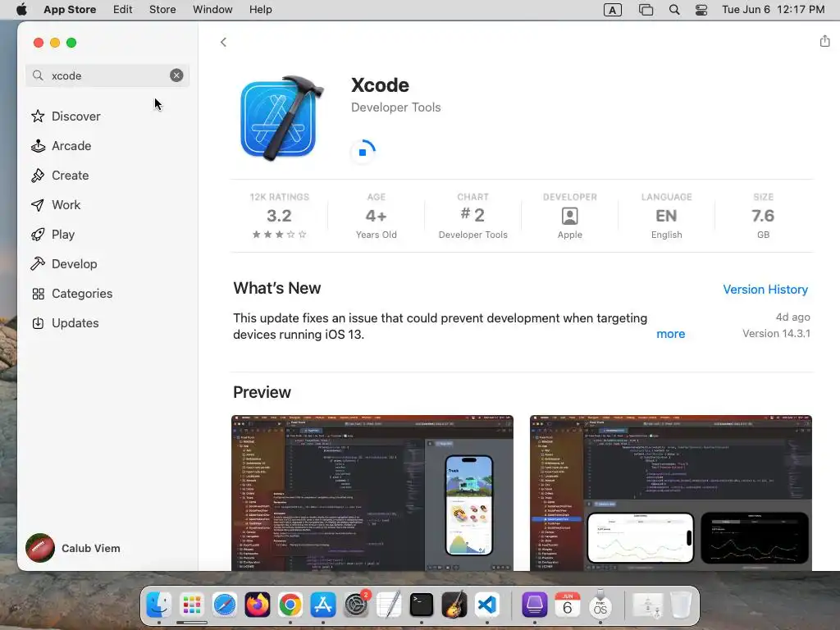840x630 pixels.
Task: Open the first Xcode preview screenshot
Action: 372,493
